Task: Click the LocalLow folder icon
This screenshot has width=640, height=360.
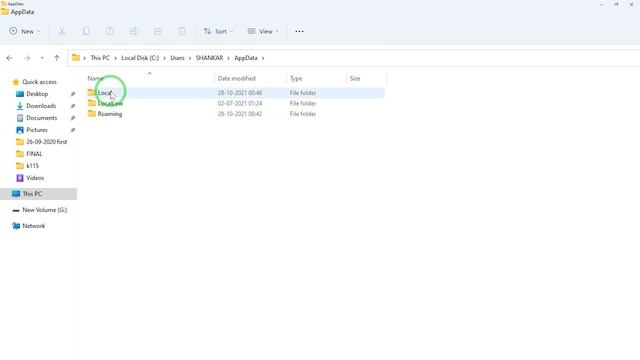Action: point(92,103)
